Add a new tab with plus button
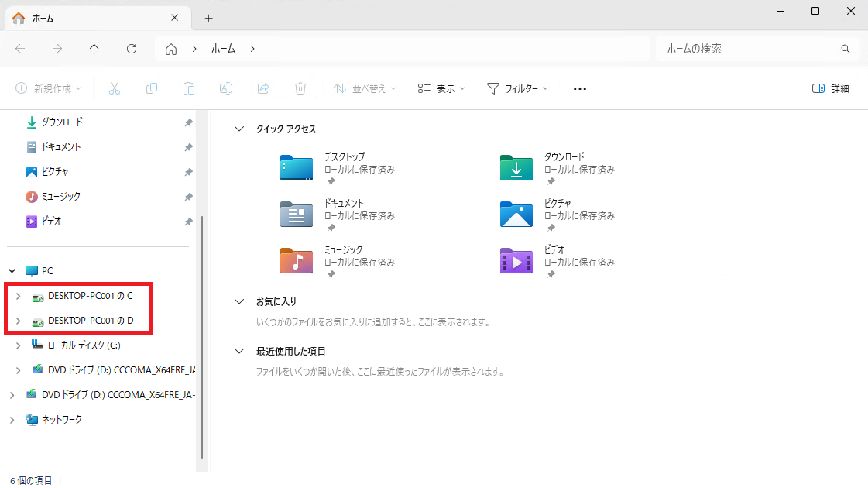The height and width of the screenshot is (488, 868). click(x=209, y=19)
